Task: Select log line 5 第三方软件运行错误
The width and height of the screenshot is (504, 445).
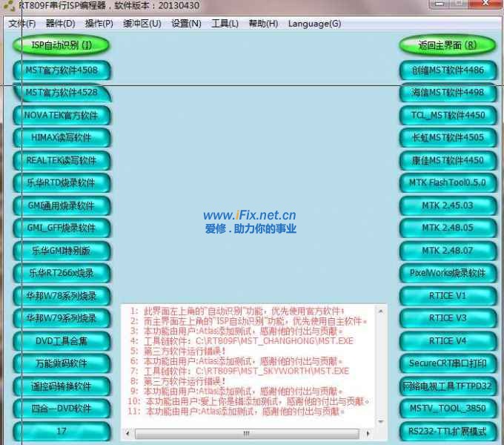Action: 178,351
